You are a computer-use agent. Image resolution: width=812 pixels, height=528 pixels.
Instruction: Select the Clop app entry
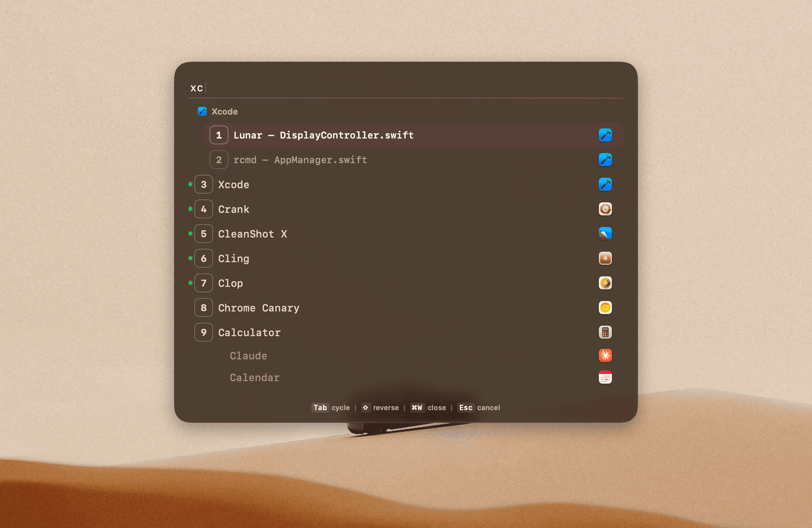click(406, 283)
